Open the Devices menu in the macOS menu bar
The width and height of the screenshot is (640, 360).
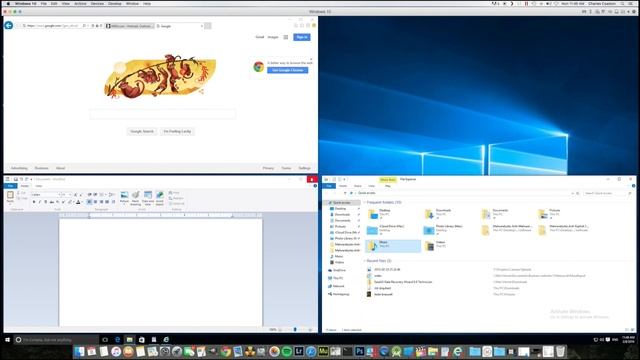pyautogui.click(x=97, y=3)
